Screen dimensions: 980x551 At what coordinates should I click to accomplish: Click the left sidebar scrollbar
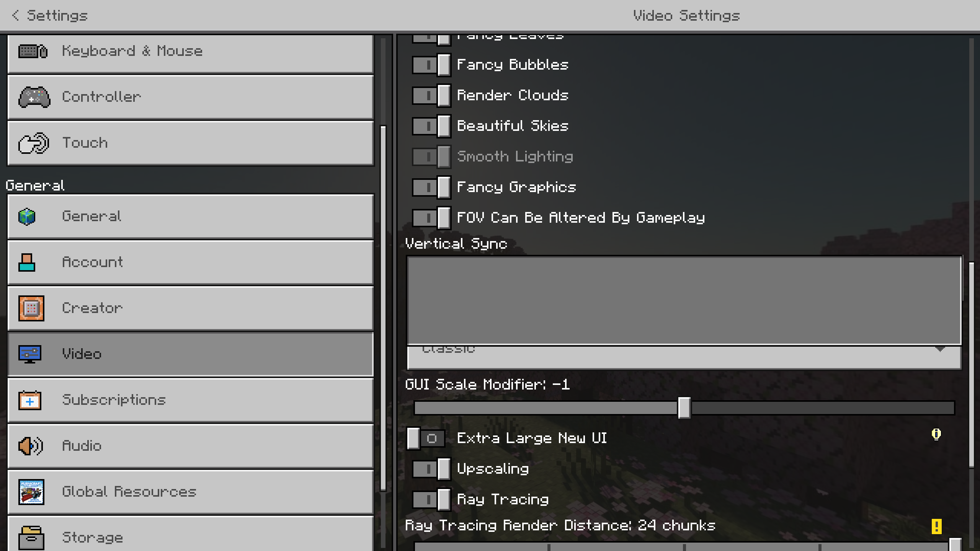click(x=383, y=306)
